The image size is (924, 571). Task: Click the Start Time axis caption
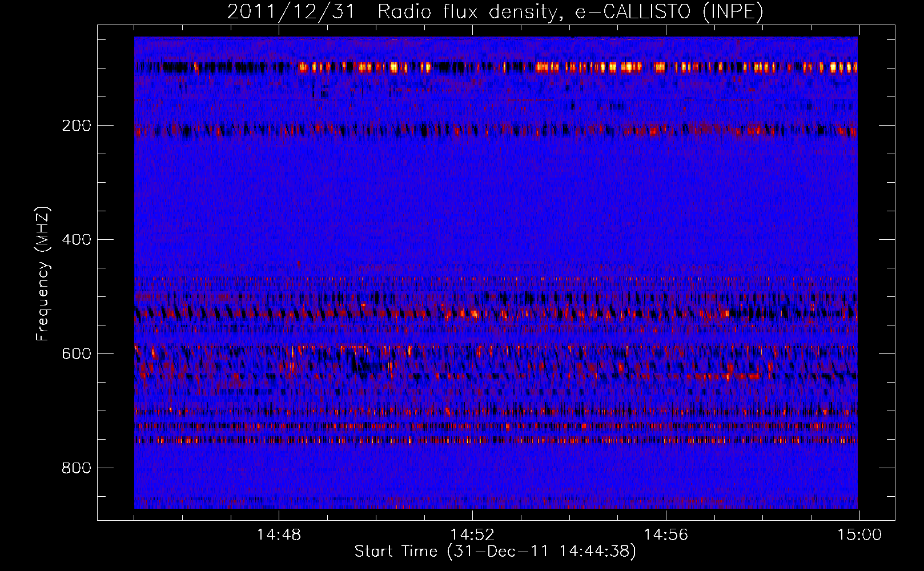[495, 552]
